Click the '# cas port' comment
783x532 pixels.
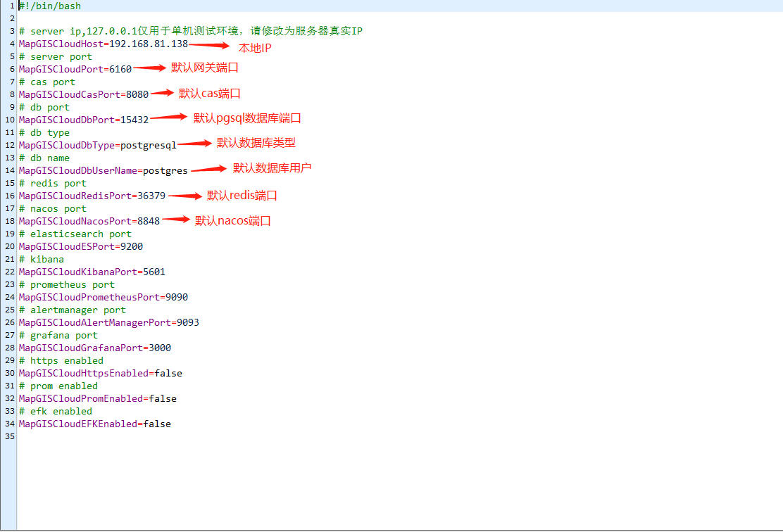[47, 82]
